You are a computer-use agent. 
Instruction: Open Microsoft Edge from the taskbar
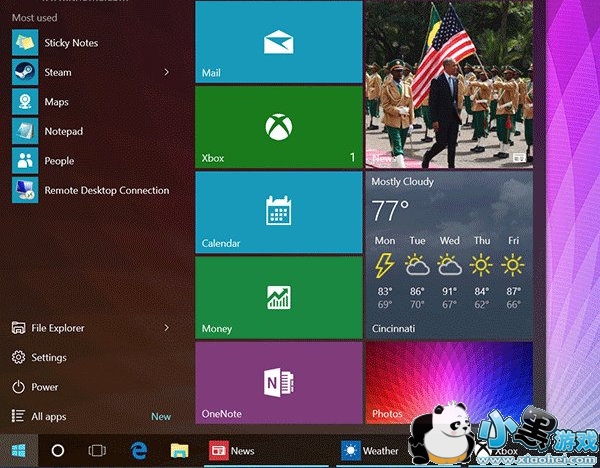click(x=138, y=451)
